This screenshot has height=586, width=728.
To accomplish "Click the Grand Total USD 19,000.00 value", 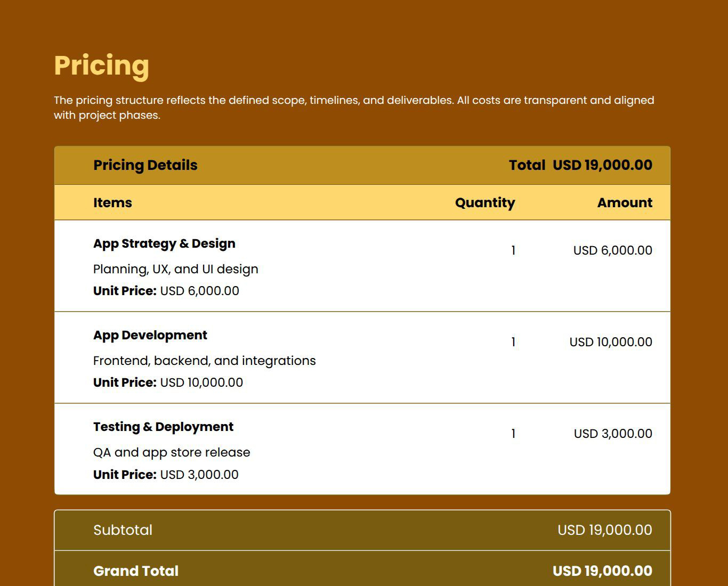I will [602, 571].
